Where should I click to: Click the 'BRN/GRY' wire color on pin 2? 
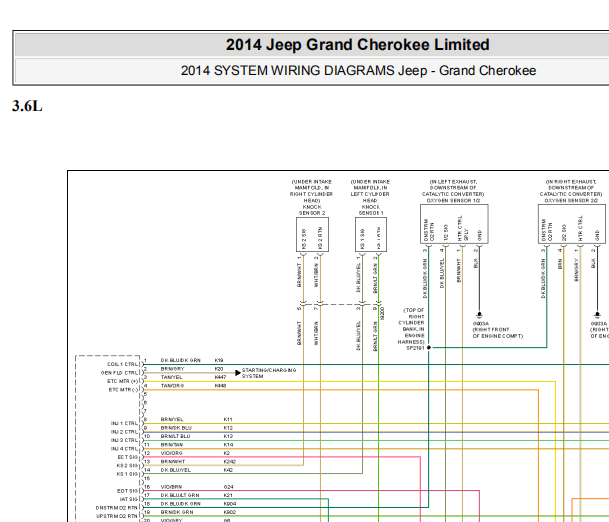tap(172, 369)
